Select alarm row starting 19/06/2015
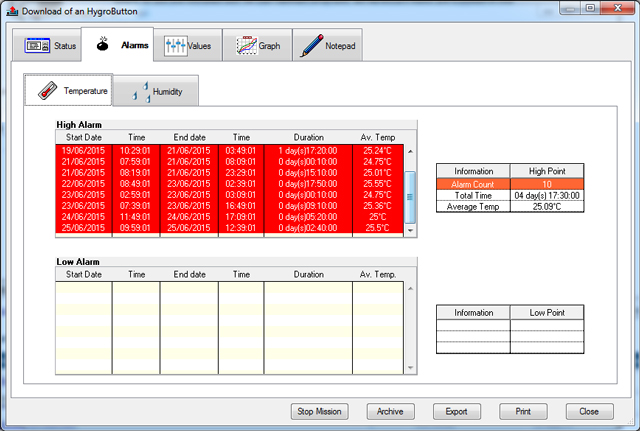The height and width of the screenshot is (431, 640). pos(229,151)
